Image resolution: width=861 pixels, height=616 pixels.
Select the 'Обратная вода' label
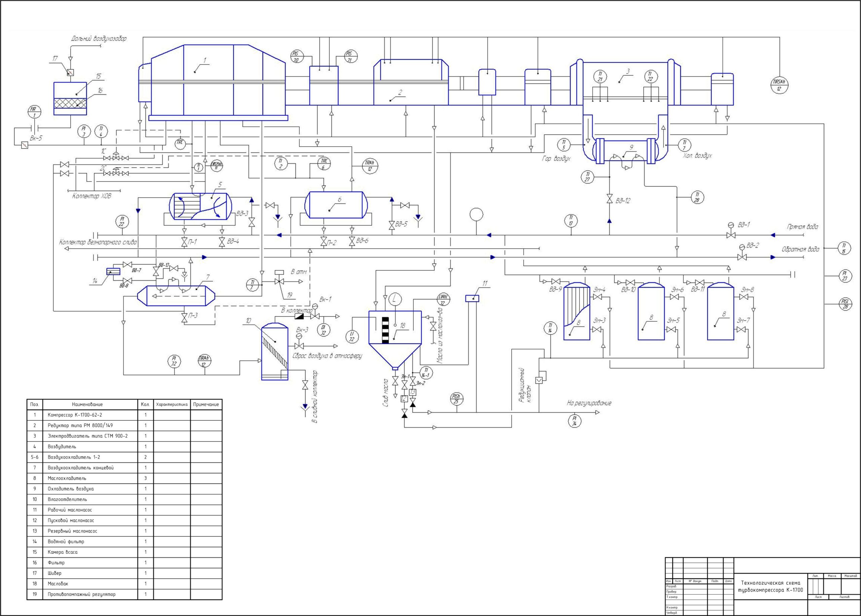(800, 249)
